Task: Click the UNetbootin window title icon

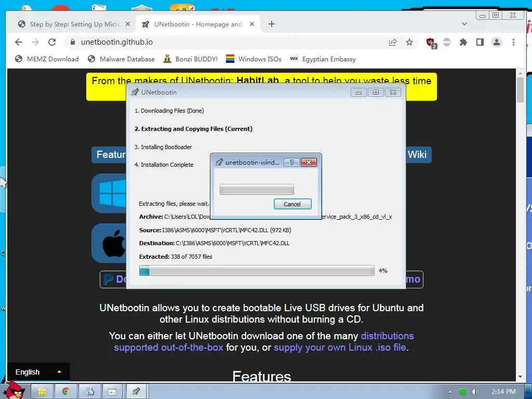Action: pos(135,92)
